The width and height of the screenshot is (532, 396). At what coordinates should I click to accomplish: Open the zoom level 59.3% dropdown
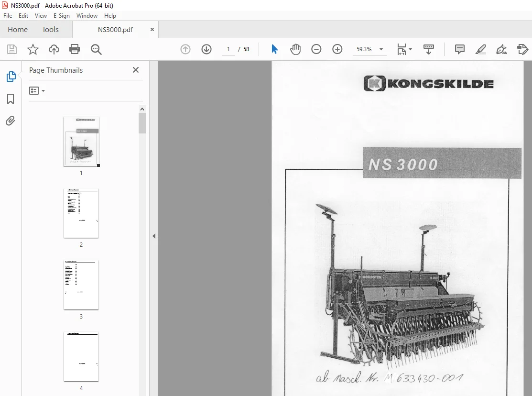coord(381,49)
